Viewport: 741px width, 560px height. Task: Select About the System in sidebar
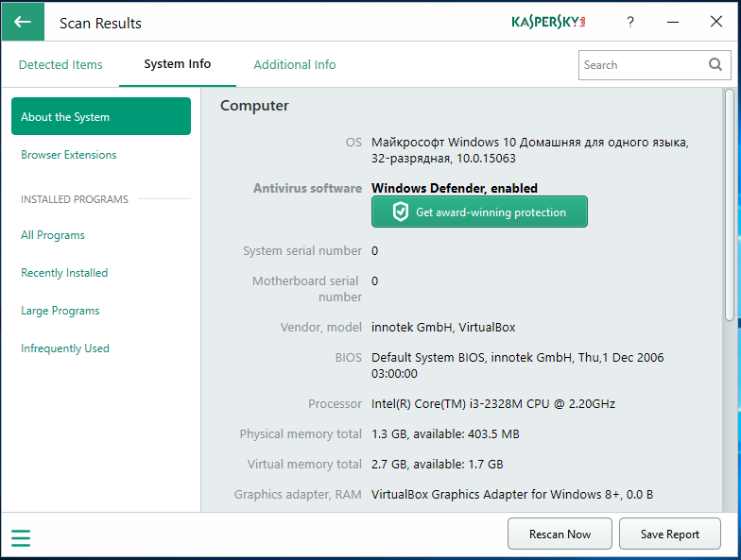tap(101, 117)
